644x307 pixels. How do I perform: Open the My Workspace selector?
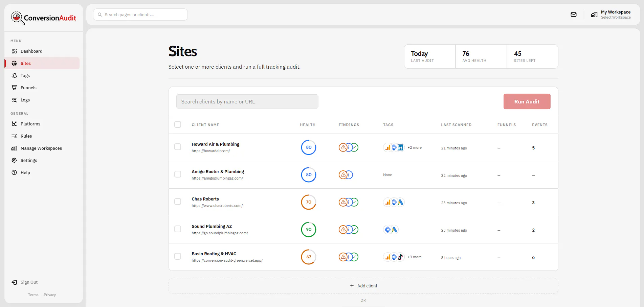pos(611,15)
